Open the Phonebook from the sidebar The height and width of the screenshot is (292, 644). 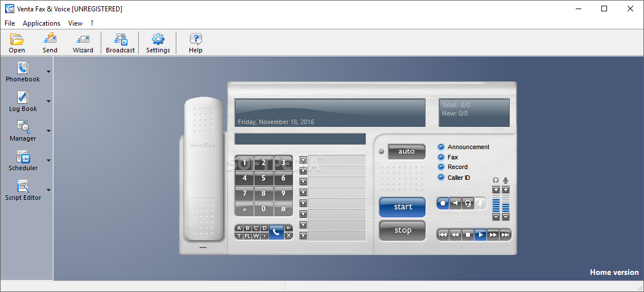pyautogui.click(x=23, y=67)
